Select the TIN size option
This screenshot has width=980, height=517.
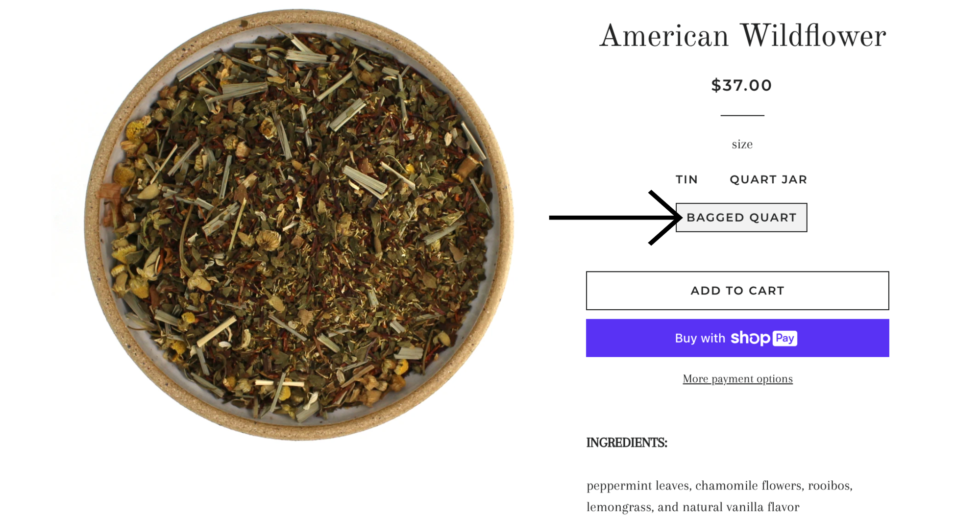[686, 179]
